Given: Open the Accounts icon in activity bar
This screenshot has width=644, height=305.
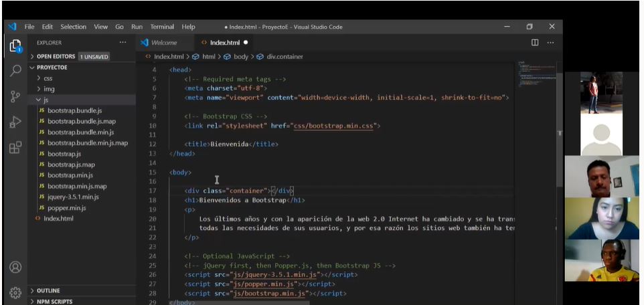Looking at the screenshot, I should coord(15,267).
